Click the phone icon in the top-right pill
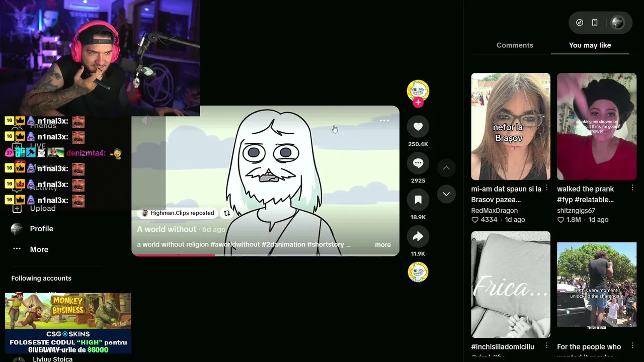 click(x=595, y=23)
